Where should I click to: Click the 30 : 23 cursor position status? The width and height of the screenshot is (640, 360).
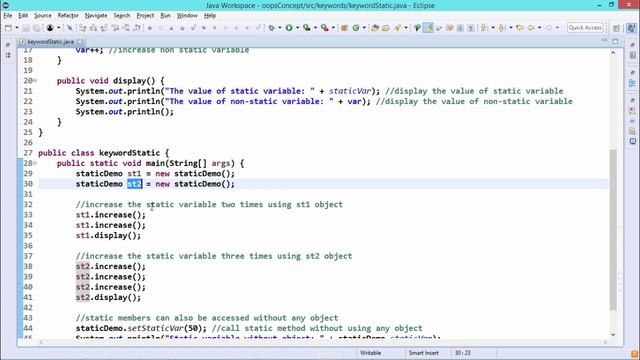point(462,353)
